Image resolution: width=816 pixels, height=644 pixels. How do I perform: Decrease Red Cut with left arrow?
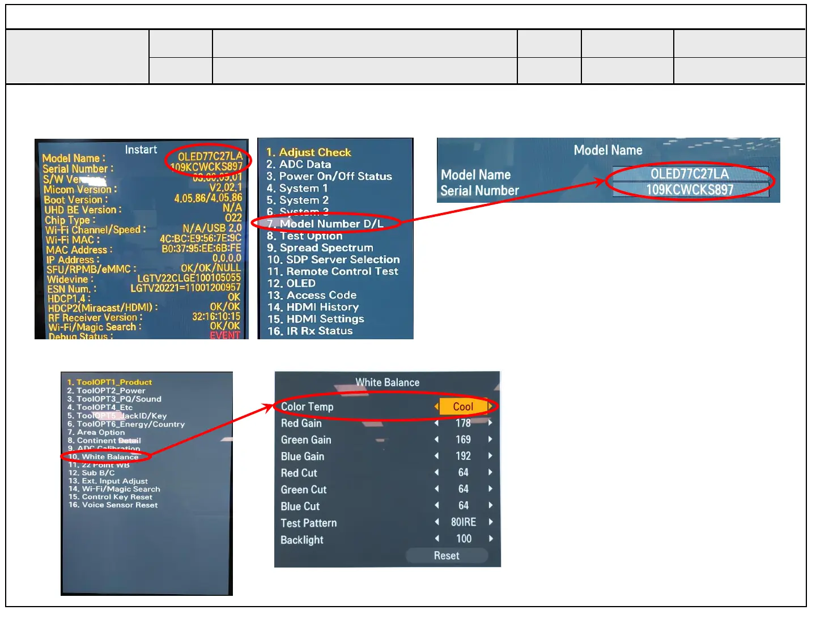point(436,472)
